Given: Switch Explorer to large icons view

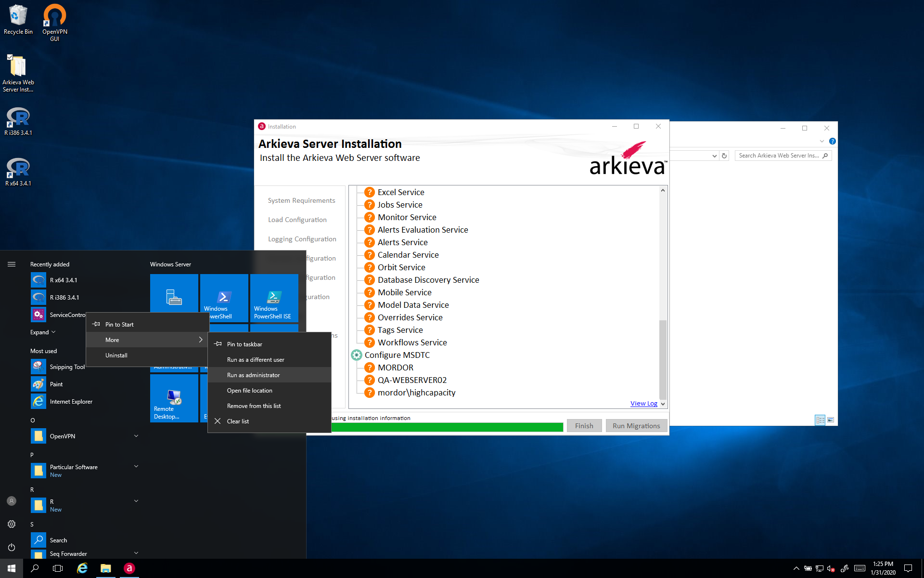Looking at the screenshot, I should click(x=831, y=420).
